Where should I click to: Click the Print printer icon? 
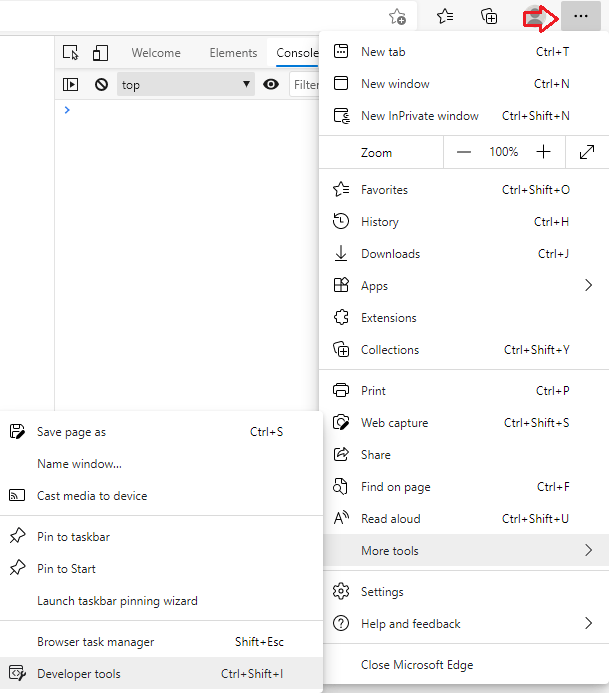(341, 391)
